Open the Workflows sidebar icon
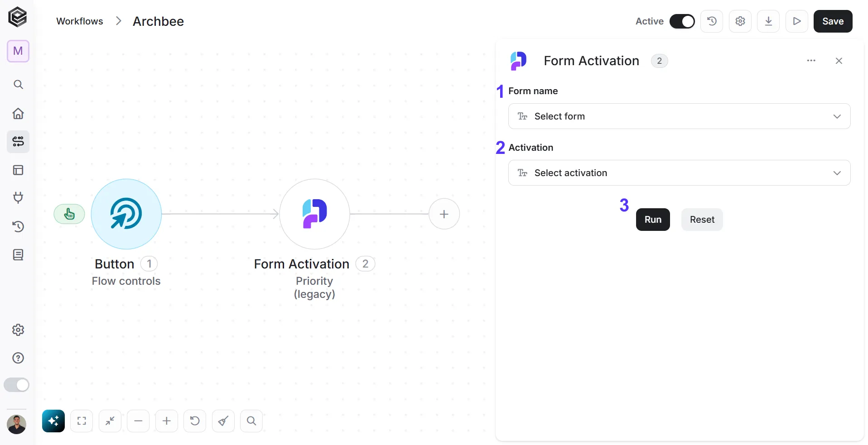868x445 pixels. [18, 142]
